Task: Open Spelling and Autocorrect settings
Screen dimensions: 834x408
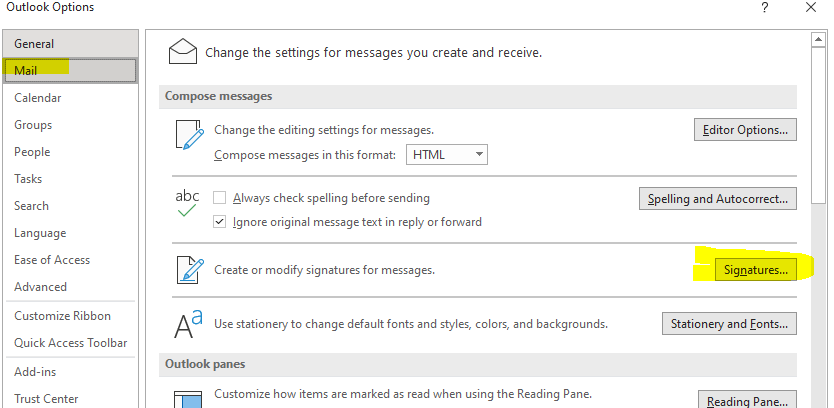Action: click(x=718, y=199)
